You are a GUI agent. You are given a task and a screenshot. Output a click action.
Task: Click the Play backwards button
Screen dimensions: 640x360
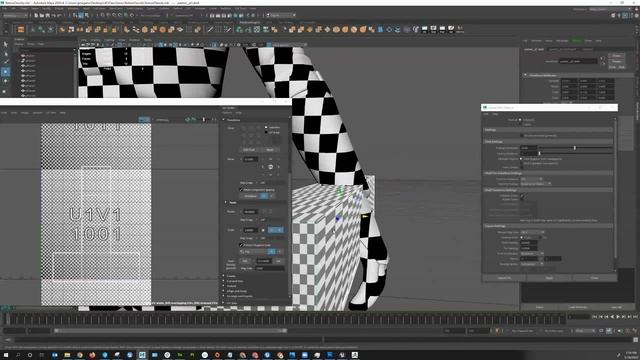click(x=612, y=317)
